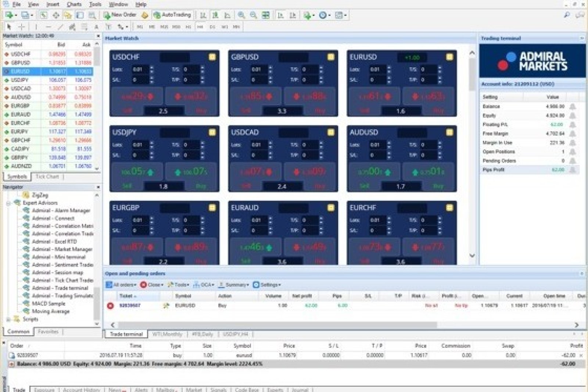Click the Buy price button on the USDJPY tile
The width and height of the screenshot is (588, 392).
point(191,172)
